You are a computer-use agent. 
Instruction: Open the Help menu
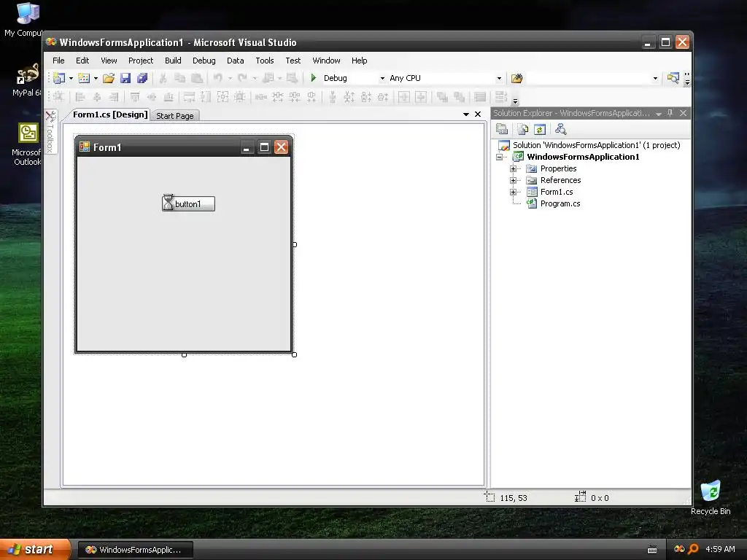(359, 61)
